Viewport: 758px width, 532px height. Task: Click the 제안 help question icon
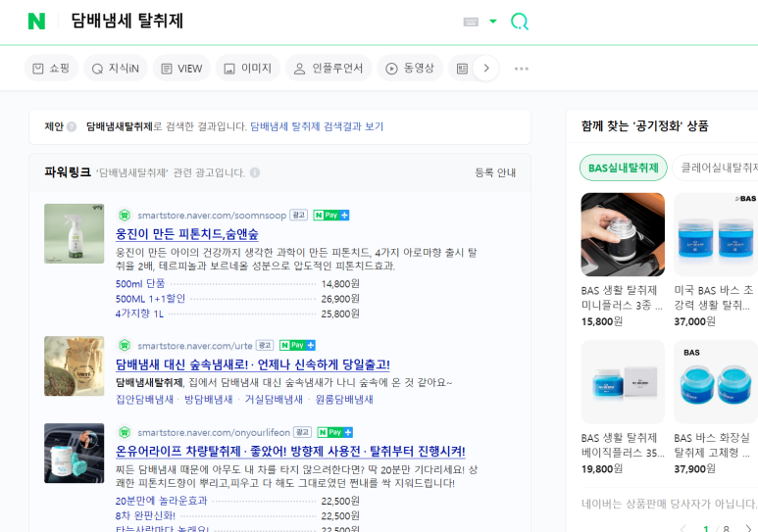coord(72,126)
